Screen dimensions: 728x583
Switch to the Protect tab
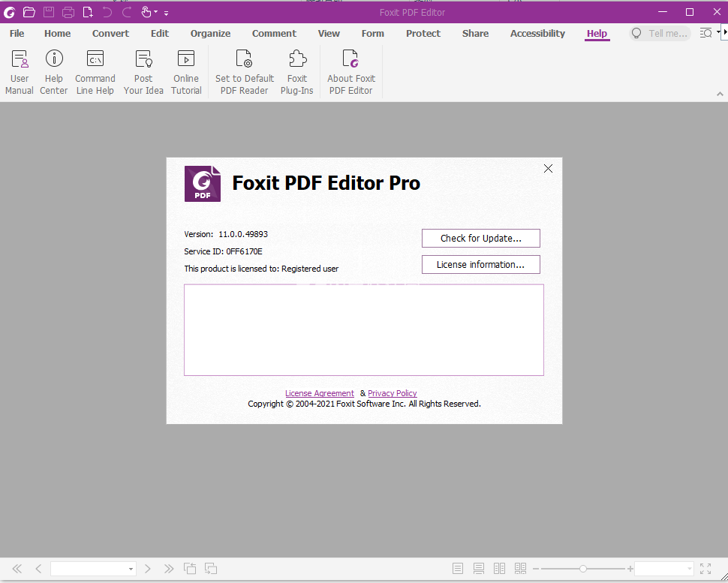point(423,34)
